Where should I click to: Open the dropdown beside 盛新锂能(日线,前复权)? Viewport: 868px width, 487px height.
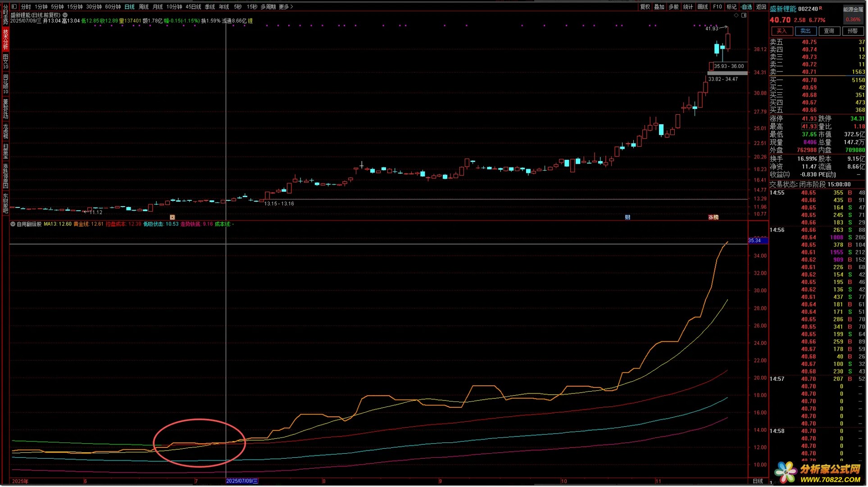(65, 15)
